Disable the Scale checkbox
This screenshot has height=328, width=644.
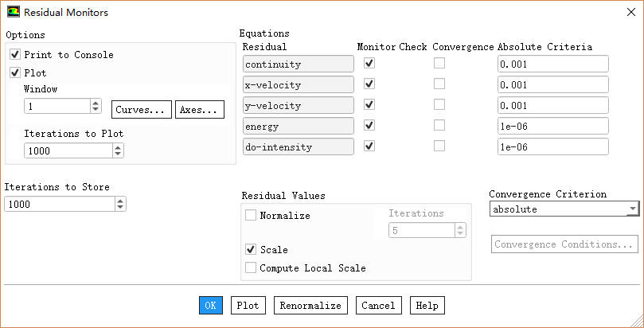tap(252, 250)
